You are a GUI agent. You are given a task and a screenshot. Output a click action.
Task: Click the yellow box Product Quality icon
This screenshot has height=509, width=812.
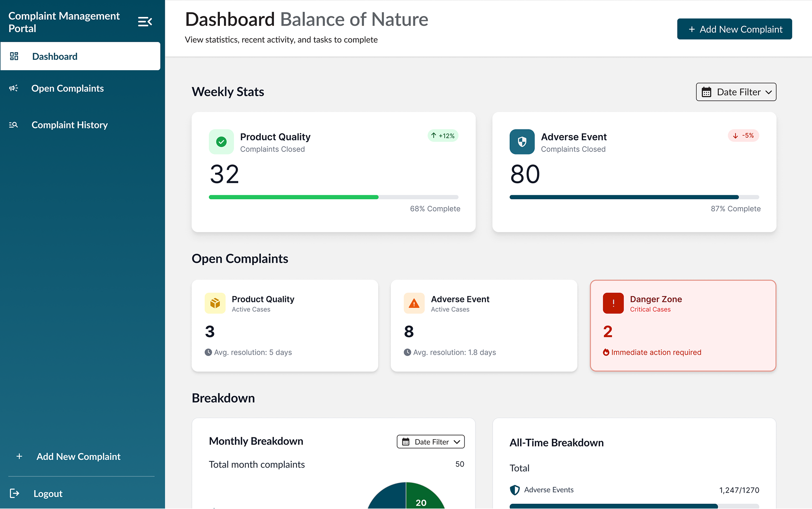tap(215, 303)
